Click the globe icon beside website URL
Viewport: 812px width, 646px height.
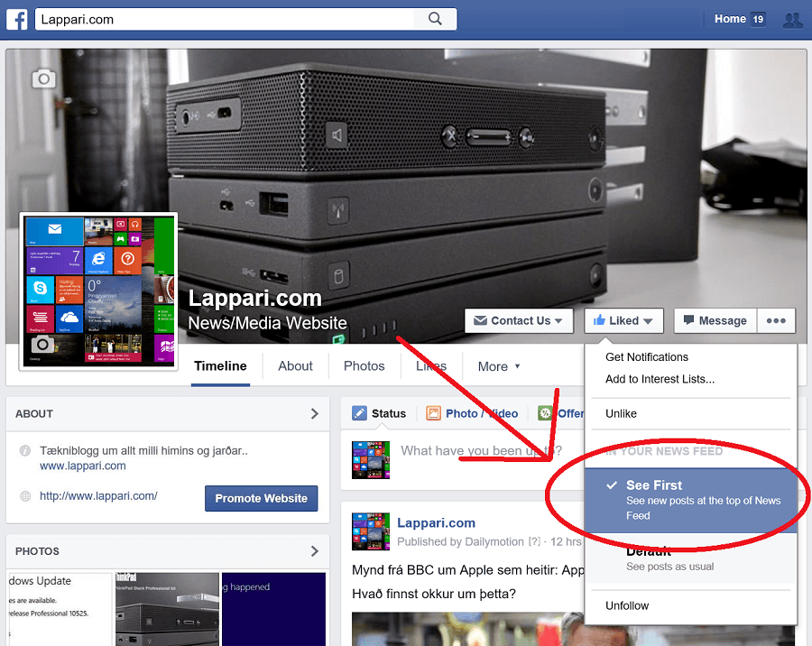pyautogui.click(x=25, y=495)
